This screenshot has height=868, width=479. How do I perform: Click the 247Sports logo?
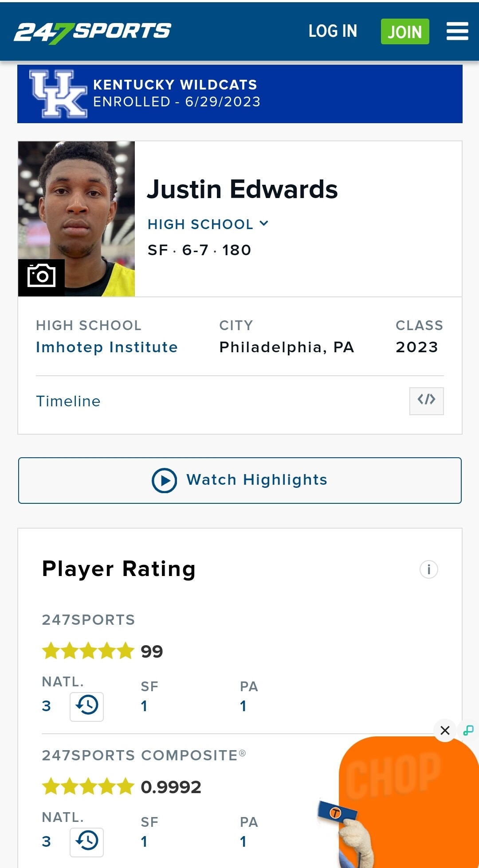tap(92, 31)
